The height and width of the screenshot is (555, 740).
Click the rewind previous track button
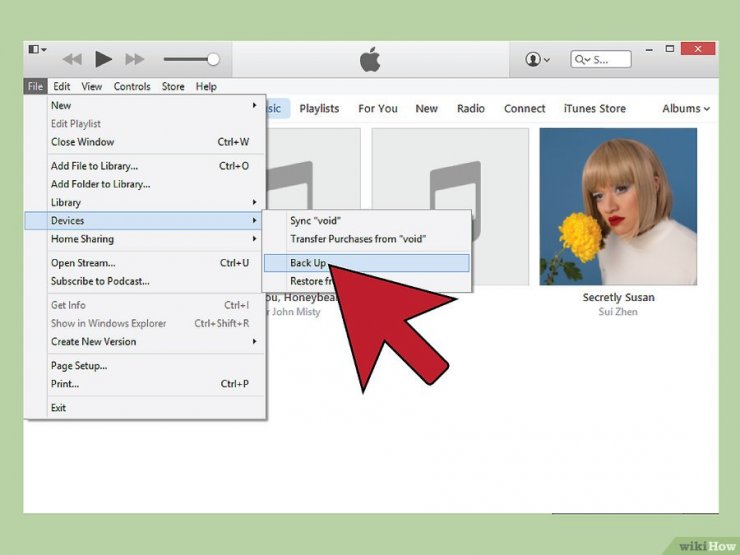click(72, 59)
